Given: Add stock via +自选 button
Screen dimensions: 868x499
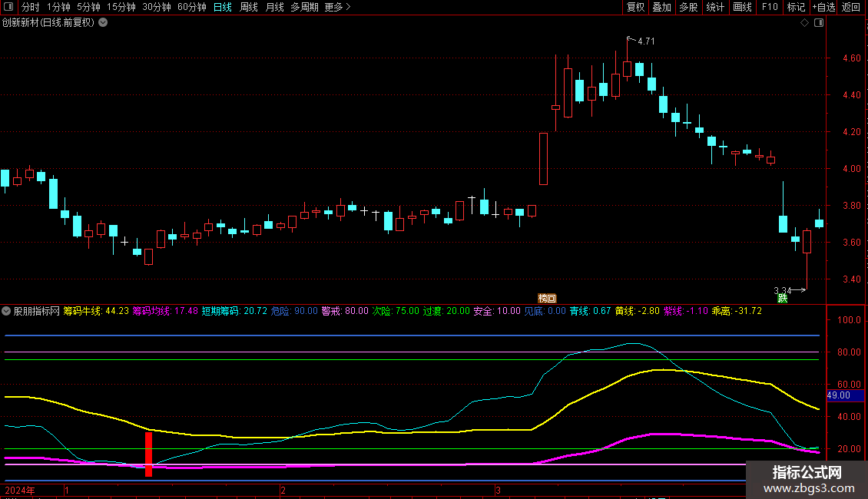Looking at the screenshot, I should [x=823, y=8].
